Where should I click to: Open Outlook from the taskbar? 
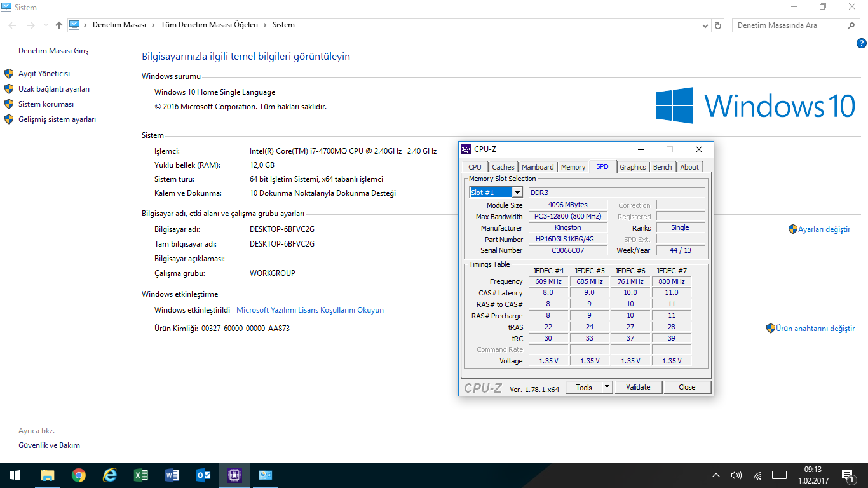pyautogui.click(x=203, y=475)
